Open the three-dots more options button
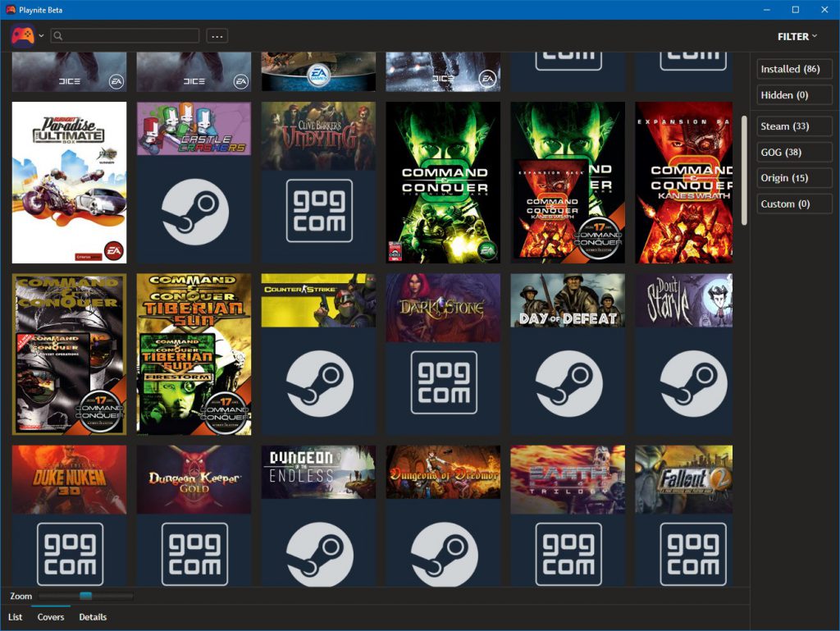 (217, 36)
